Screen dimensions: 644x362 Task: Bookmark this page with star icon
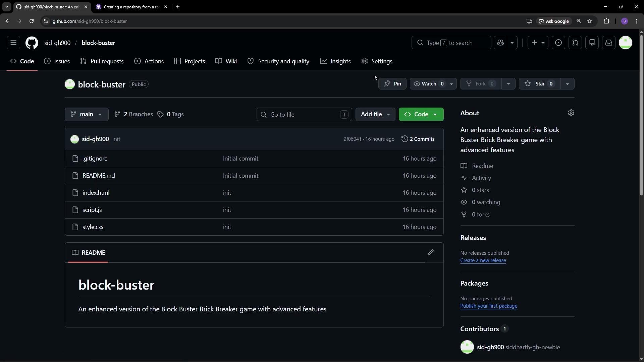[590, 21]
